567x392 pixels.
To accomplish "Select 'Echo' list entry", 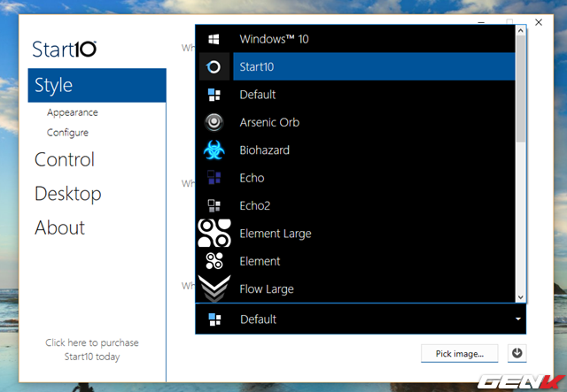I will 252,178.
